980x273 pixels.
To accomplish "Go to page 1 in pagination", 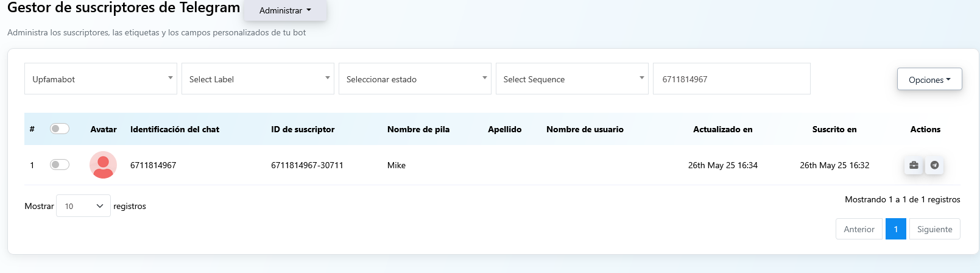I will [x=895, y=229].
